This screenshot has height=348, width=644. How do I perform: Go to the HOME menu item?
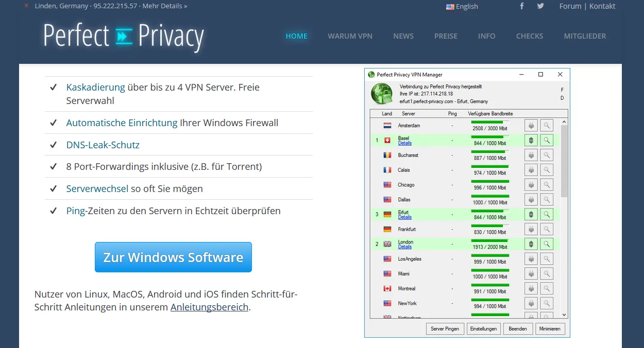pos(297,36)
